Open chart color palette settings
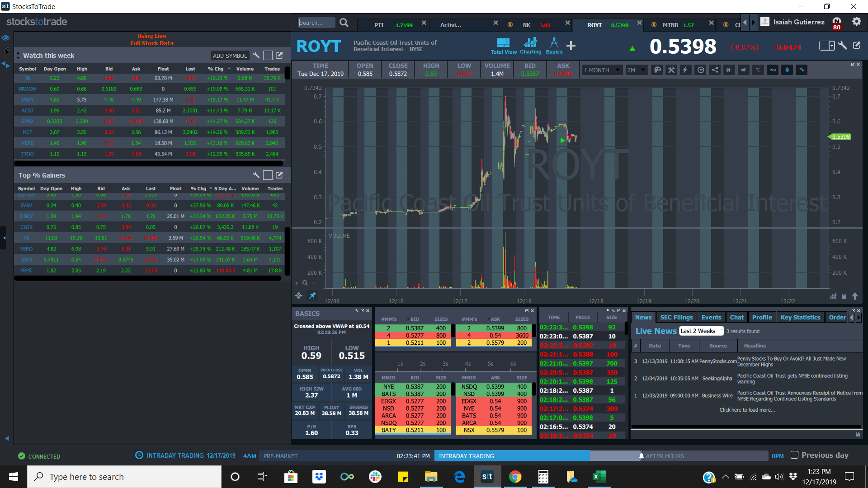The height and width of the screenshot is (488, 868). click(658, 70)
